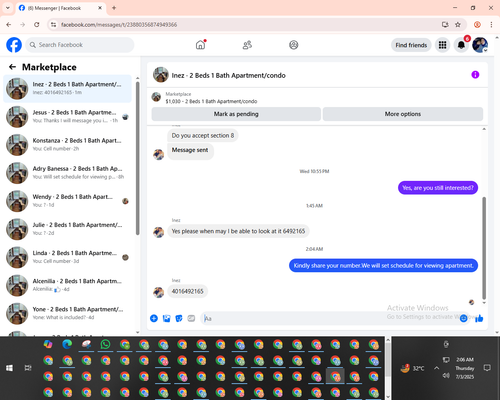Open the tab search dropdown arrow
The width and height of the screenshot is (500, 400).
tap(8, 8)
